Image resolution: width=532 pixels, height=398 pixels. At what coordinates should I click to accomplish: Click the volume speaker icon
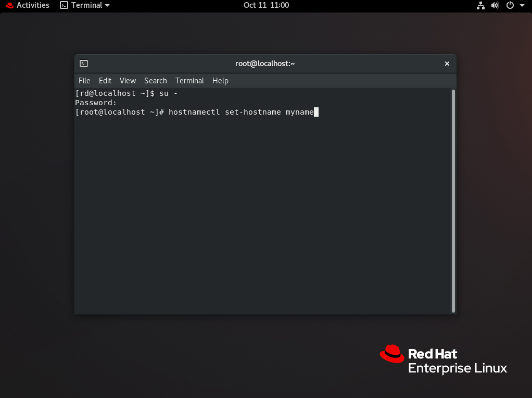tap(495, 5)
